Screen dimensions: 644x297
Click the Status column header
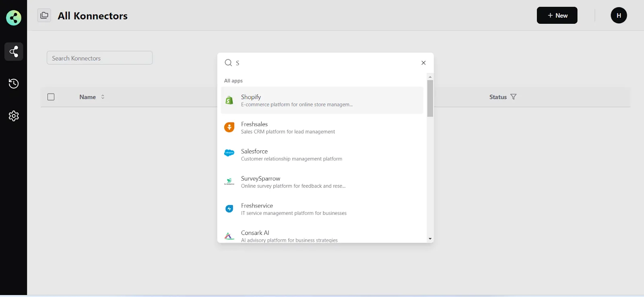pos(498,97)
